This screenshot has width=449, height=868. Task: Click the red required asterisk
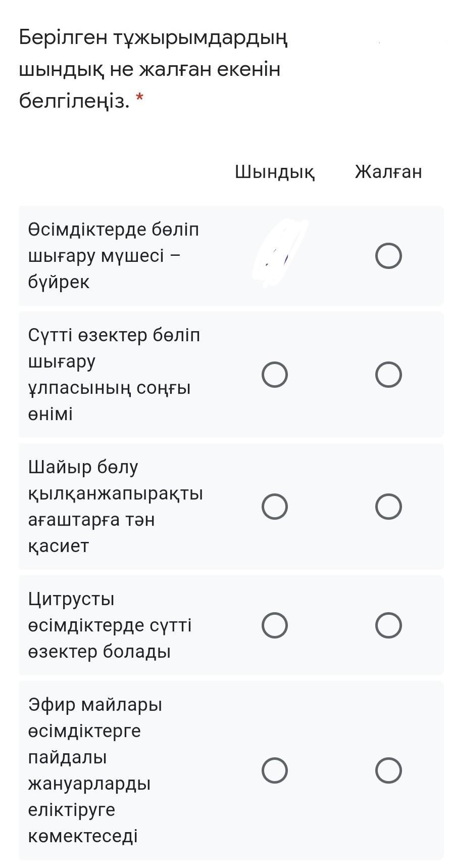pos(140,97)
